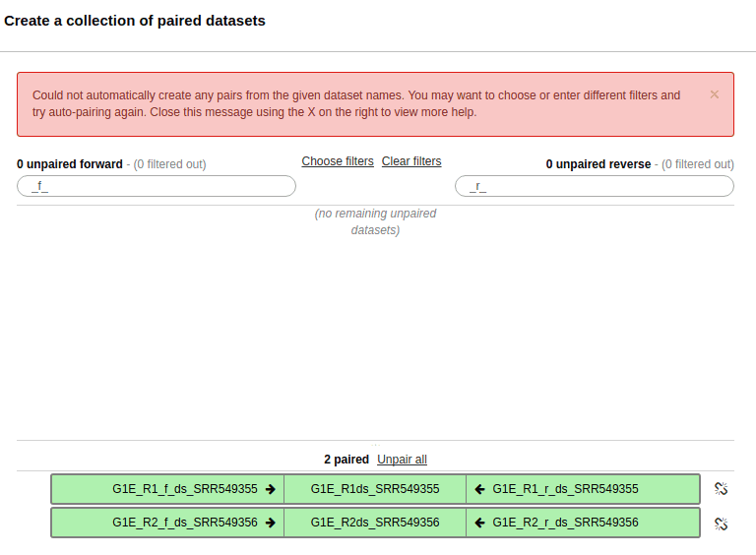The height and width of the screenshot is (555, 756).
Task: Click the '2 paired' section label
Action: click(346, 460)
